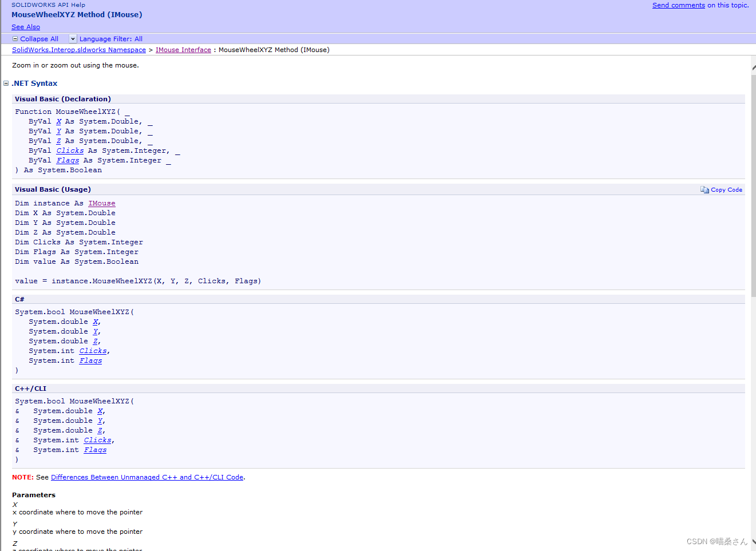The image size is (756, 551).
Task: Open IMouse Interface breadcrumb link
Action: (x=183, y=50)
